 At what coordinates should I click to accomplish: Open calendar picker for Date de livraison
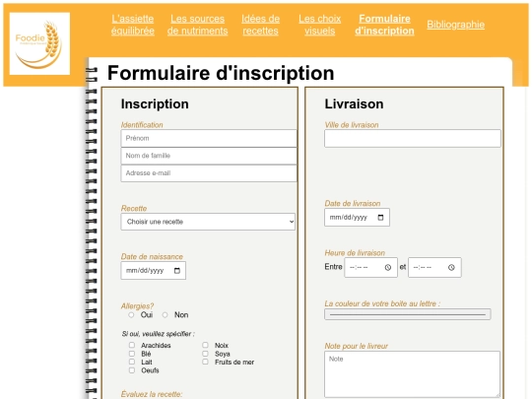(x=380, y=218)
